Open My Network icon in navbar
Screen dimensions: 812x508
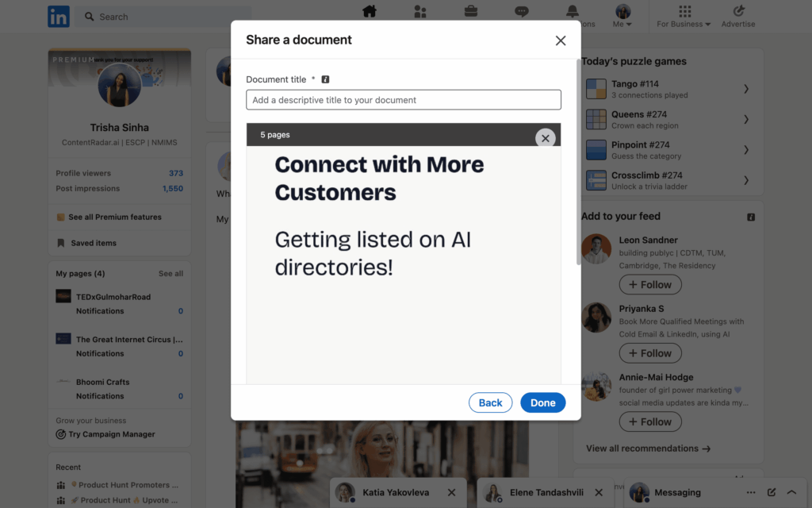coord(420,11)
